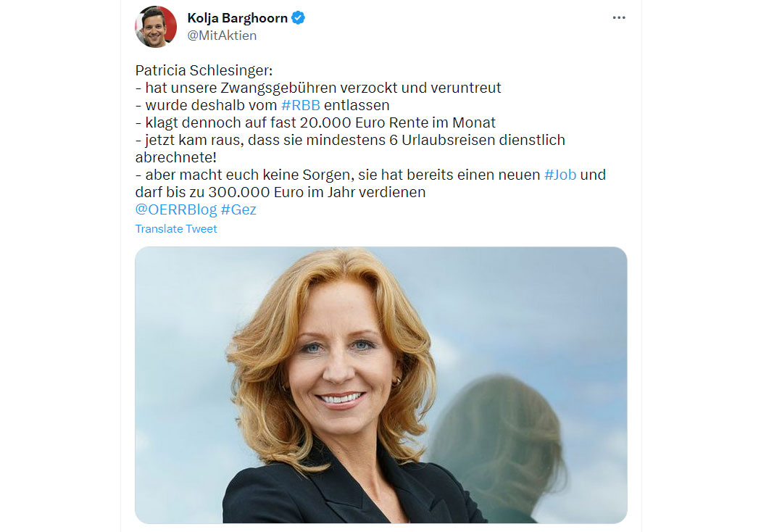Image resolution: width=761 pixels, height=532 pixels.
Task: Click the blurred silhouette in the photo
Action: click(502, 446)
